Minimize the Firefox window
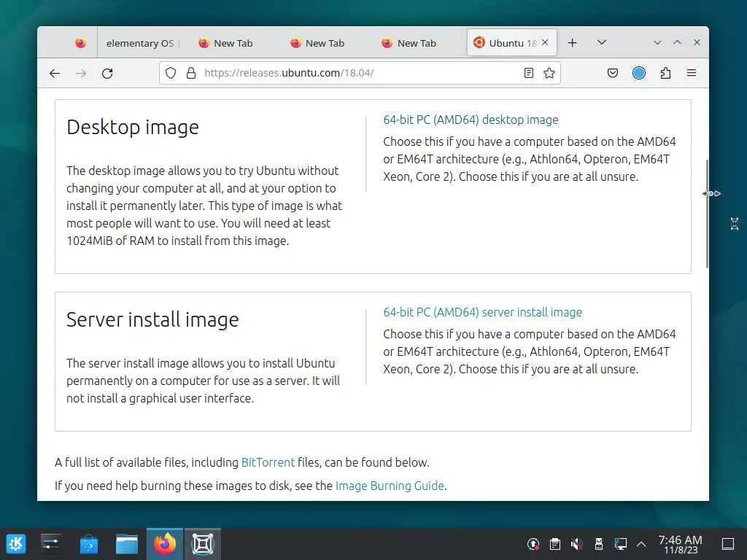The image size is (747, 560). (x=657, y=42)
